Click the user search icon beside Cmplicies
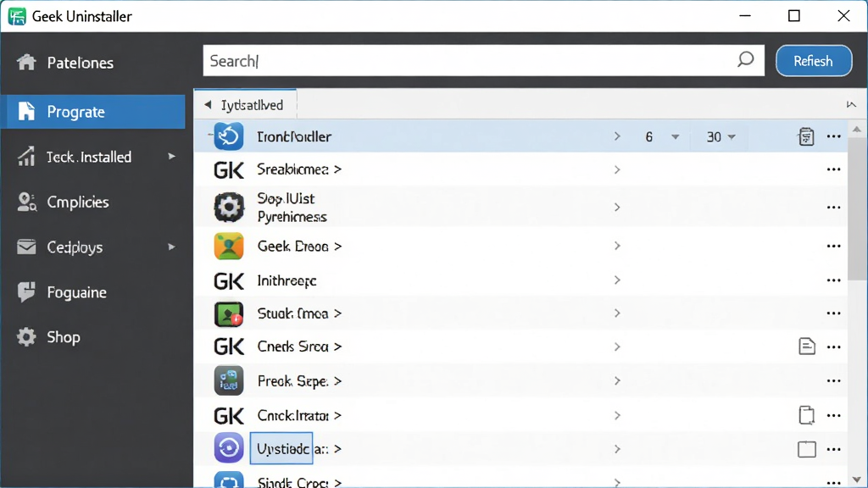The height and width of the screenshot is (488, 868). click(26, 202)
